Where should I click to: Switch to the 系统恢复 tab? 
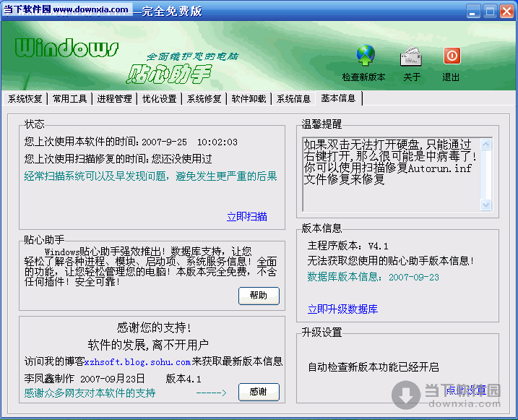point(25,99)
